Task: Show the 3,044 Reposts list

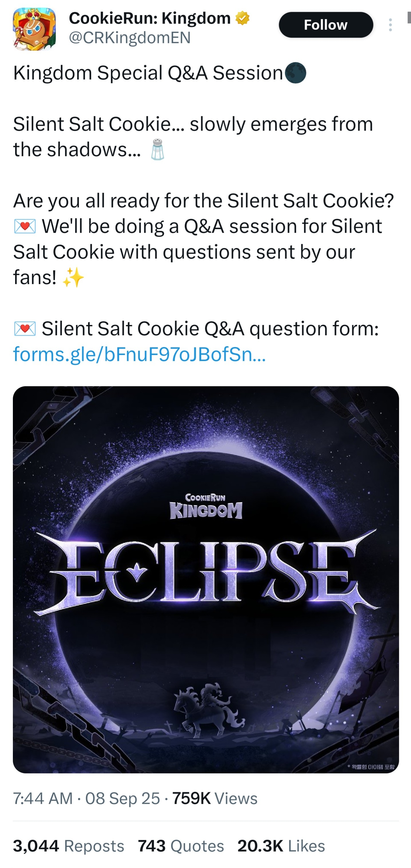Action: click(x=68, y=846)
